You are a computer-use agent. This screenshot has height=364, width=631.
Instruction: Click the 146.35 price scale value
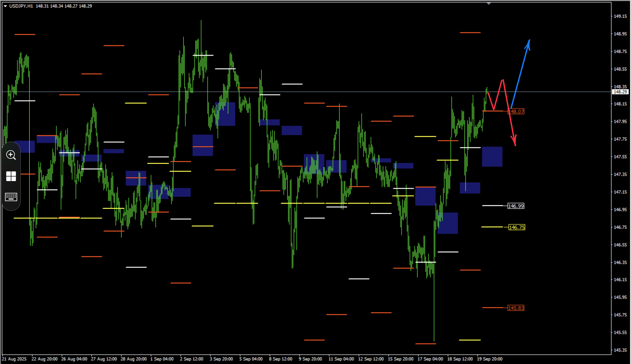(x=620, y=263)
